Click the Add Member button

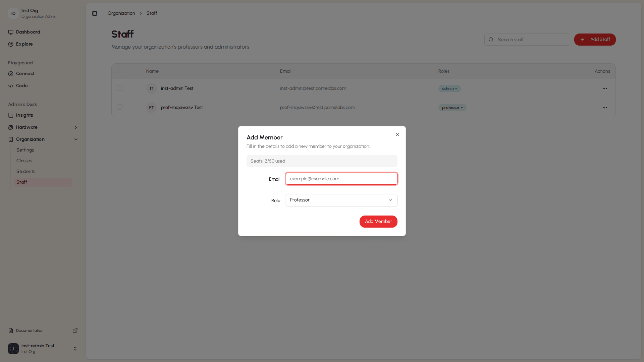click(x=378, y=222)
